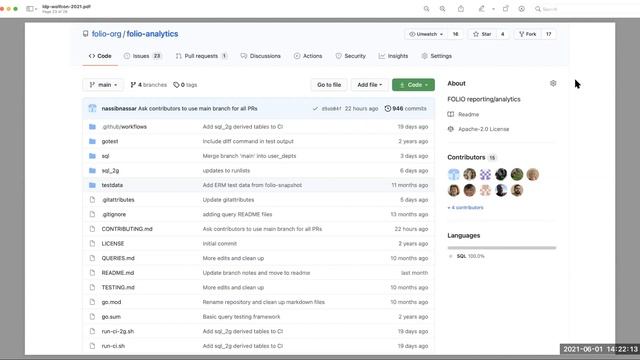Open run-ci.sh file
The image size is (640, 360).
point(113,346)
